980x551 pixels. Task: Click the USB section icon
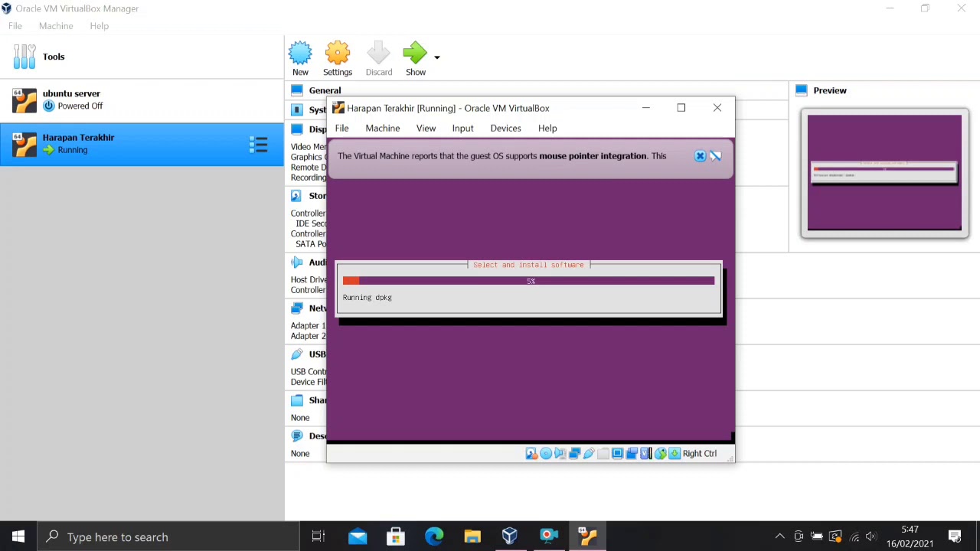tap(297, 354)
